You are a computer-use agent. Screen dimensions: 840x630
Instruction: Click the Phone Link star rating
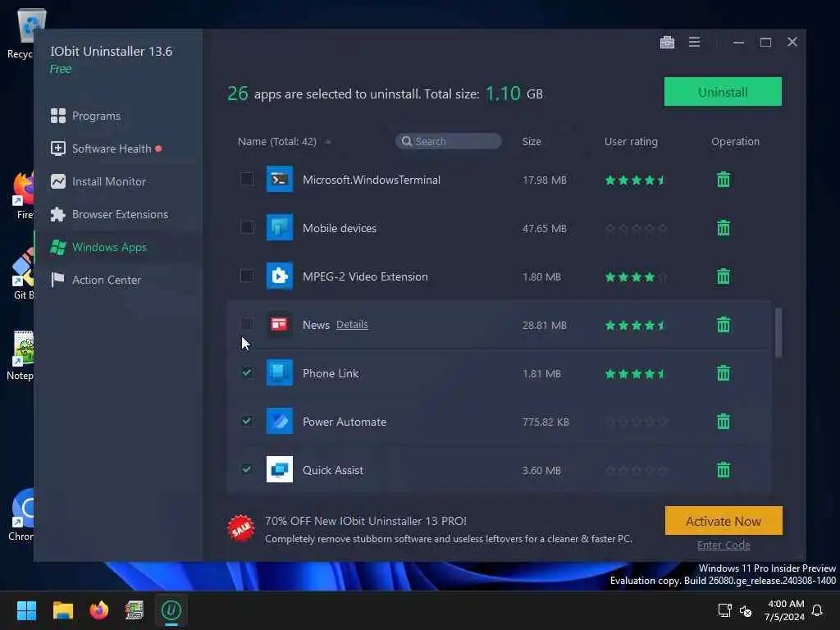click(635, 373)
